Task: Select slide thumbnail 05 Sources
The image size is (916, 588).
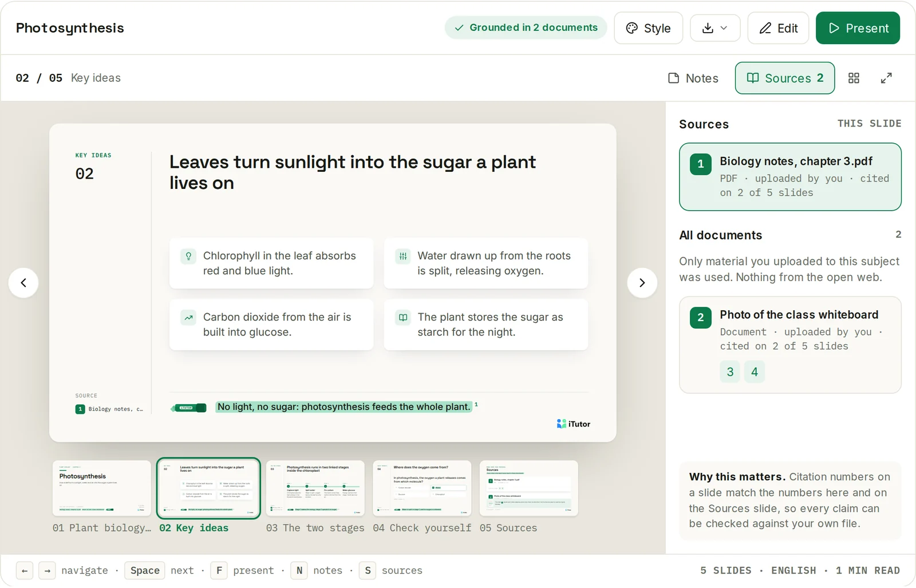Action: pyautogui.click(x=528, y=488)
